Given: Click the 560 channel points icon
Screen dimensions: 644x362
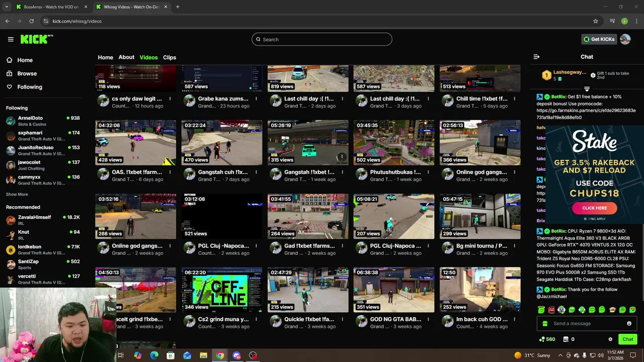Looking at the screenshot, I should tap(541, 339).
